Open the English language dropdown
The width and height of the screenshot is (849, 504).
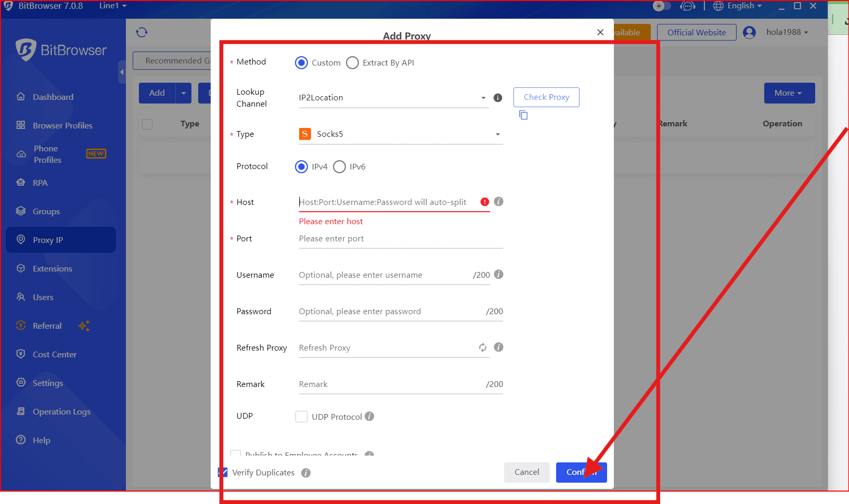click(x=738, y=6)
